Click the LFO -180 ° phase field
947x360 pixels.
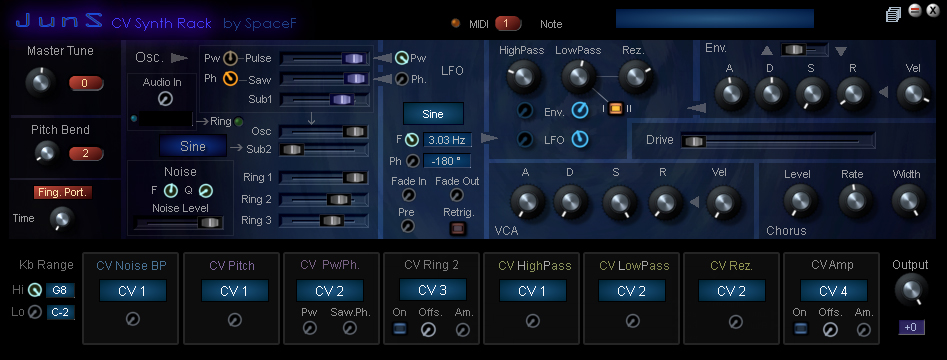(447, 161)
